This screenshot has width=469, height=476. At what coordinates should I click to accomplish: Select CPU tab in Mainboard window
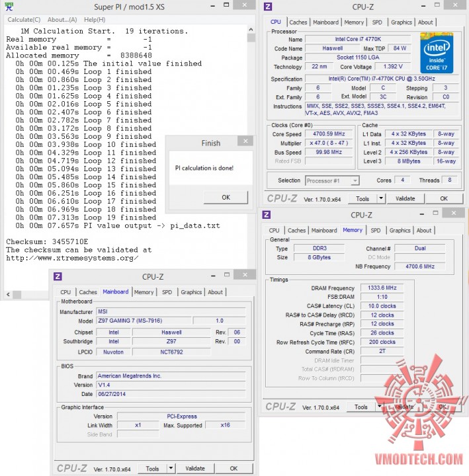click(65, 292)
